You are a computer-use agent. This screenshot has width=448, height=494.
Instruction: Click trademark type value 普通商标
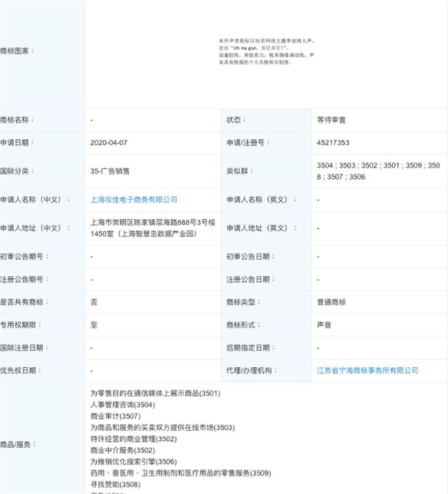332,302
